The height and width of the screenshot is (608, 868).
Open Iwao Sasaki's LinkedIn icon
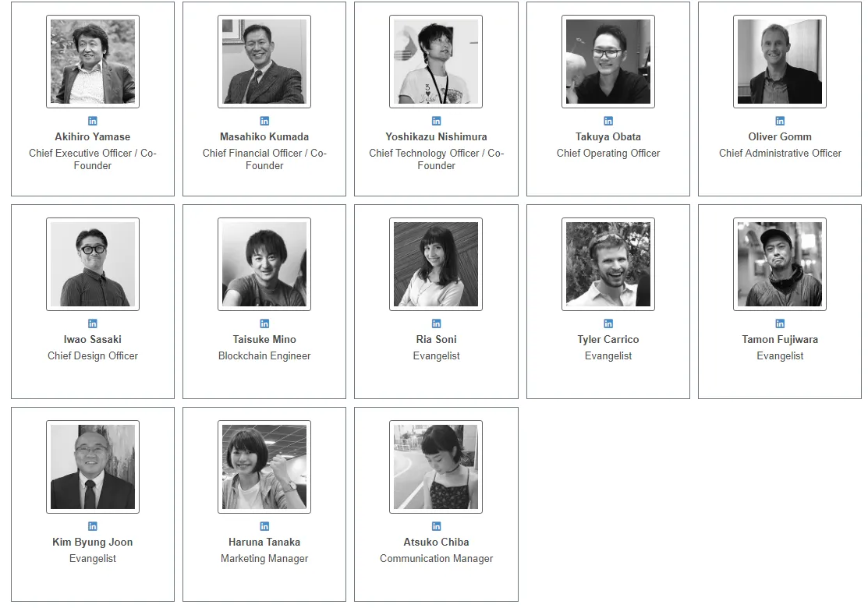[x=93, y=323]
